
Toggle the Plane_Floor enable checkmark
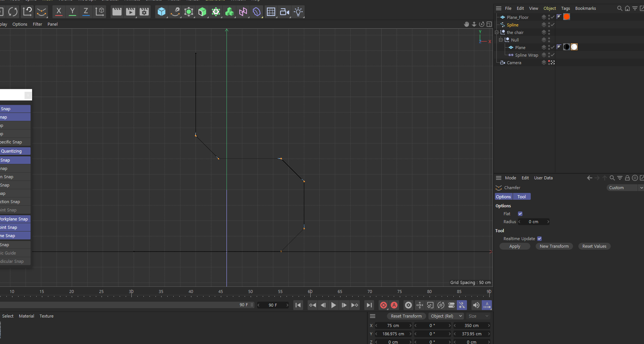552,17
